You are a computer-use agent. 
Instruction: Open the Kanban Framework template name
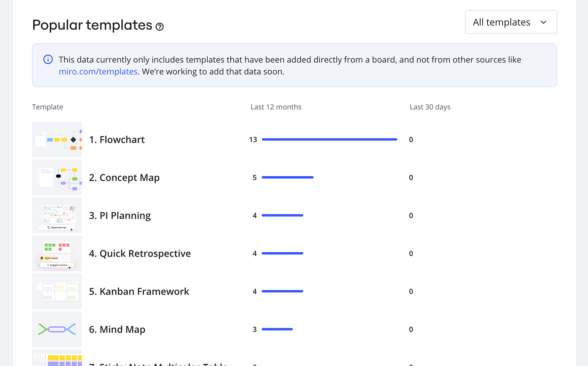coord(139,291)
